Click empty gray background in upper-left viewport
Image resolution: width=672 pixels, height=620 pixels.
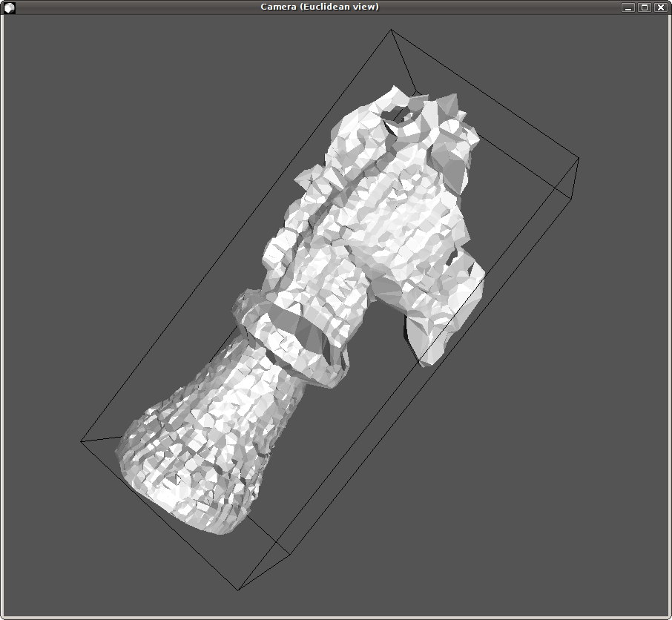(x=111, y=111)
